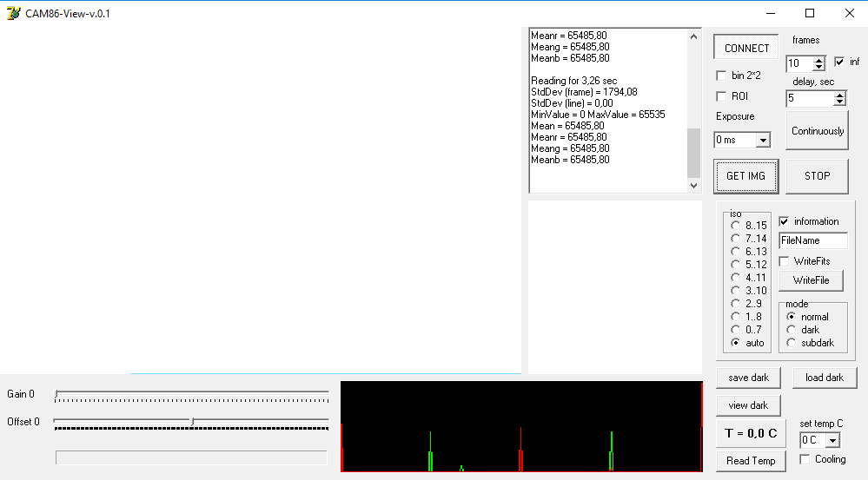Viewport: 868px width, 480px height.
Task: Click the histogram display panel
Action: pyautogui.click(x=521, y=426)
